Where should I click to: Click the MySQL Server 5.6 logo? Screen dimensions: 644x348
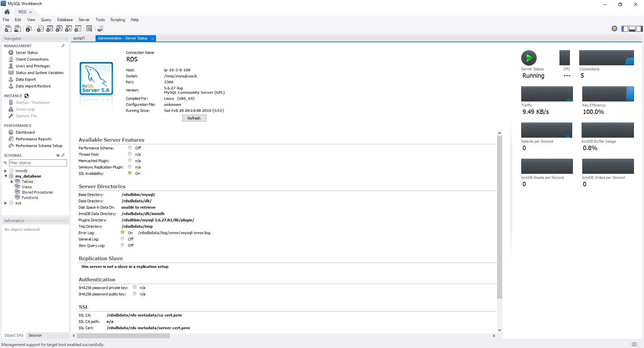[96, 79]
